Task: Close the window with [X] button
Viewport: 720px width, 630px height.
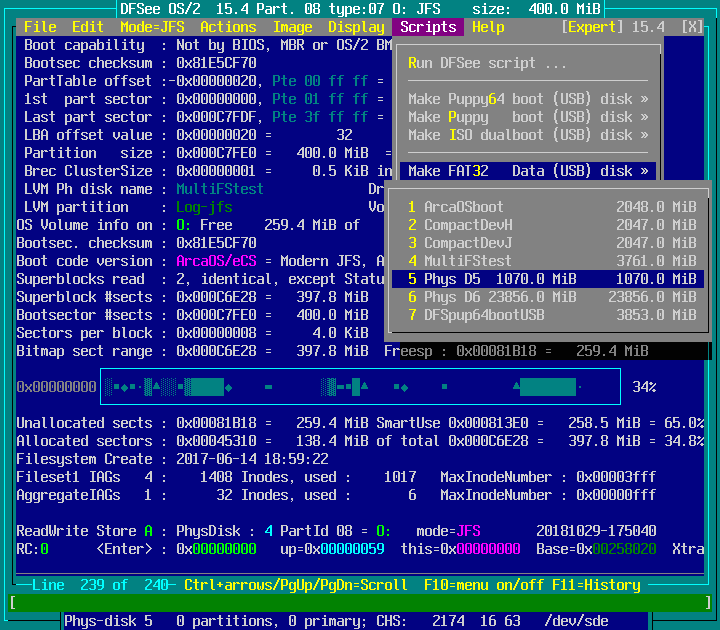Action: point(691,27)
